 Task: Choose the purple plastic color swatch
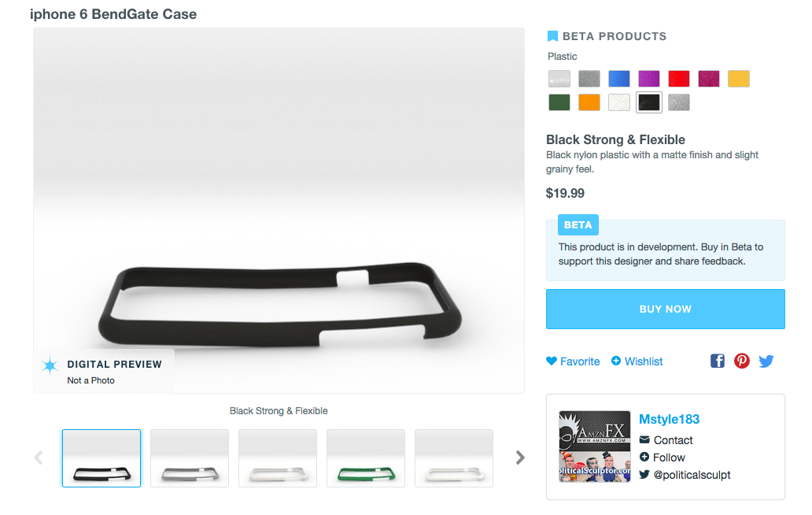click(649, 79)
